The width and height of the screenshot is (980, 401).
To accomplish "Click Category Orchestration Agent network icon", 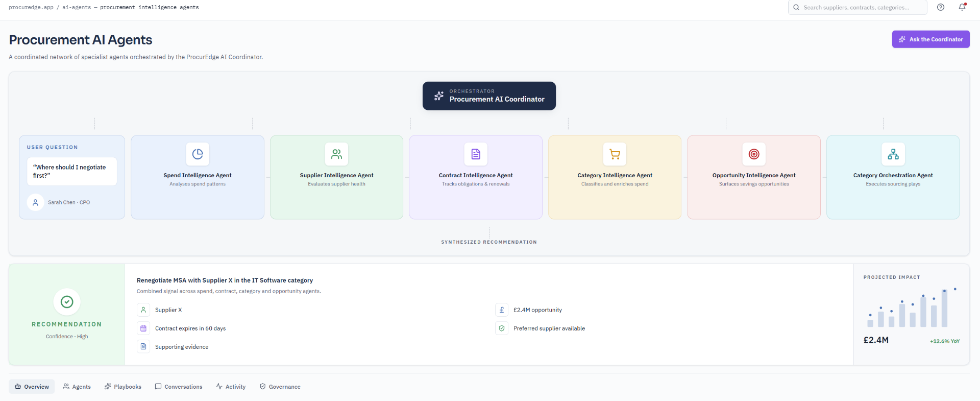I will [893, 154].
